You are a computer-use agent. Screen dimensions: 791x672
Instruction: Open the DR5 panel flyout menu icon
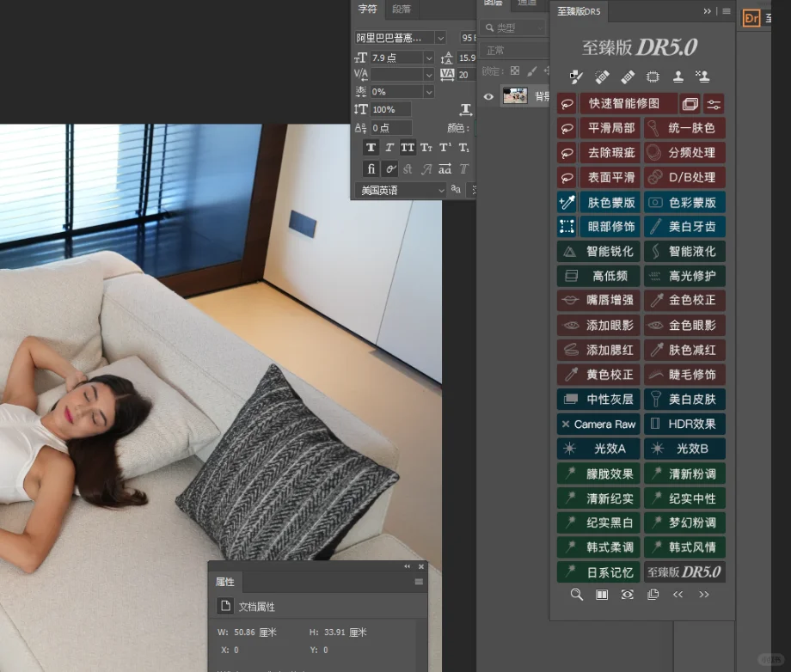coord(727,11)
